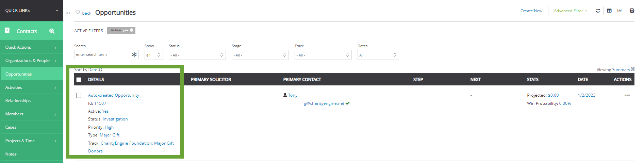644x163 pixels.
Task: Click the refresh icon in the top toolbar
Action: 598,11
